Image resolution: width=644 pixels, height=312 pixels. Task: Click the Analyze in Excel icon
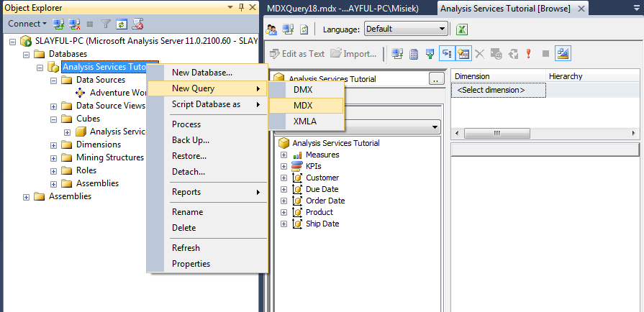coord(462,29)
